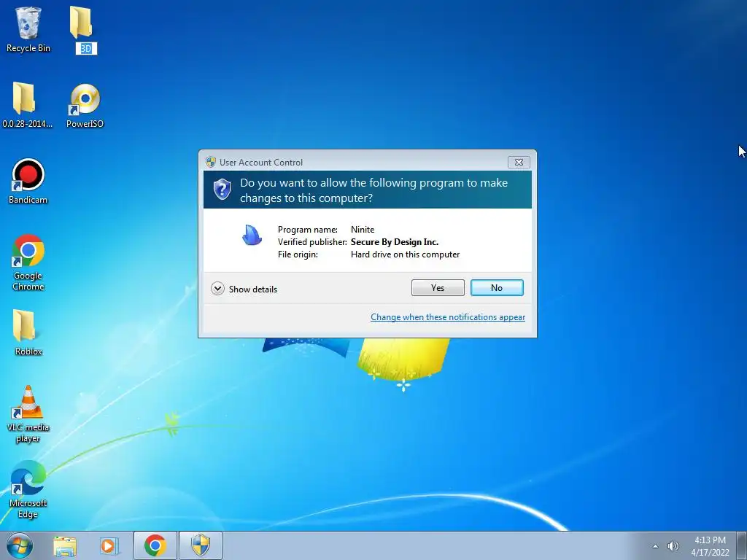Open Windows Media Player taskbar icon
Viewport: 747px width, 560px height.
[109, 545]
